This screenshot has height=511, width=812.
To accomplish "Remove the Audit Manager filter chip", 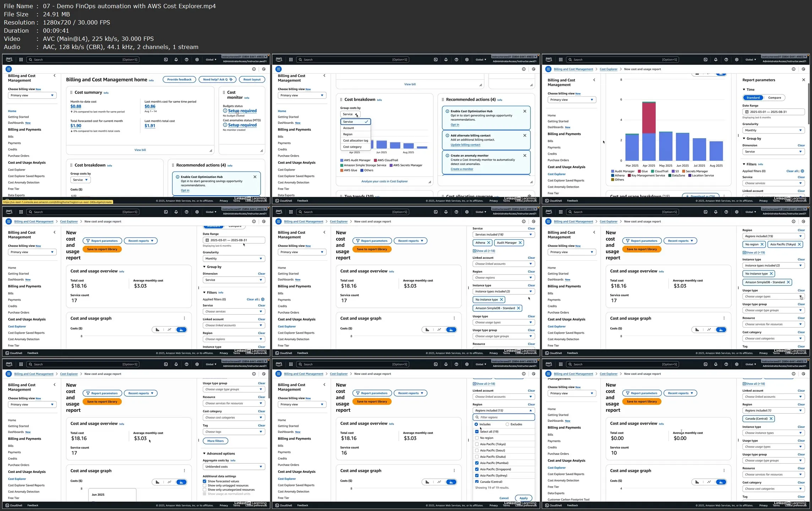I will (x=520, y=243).
